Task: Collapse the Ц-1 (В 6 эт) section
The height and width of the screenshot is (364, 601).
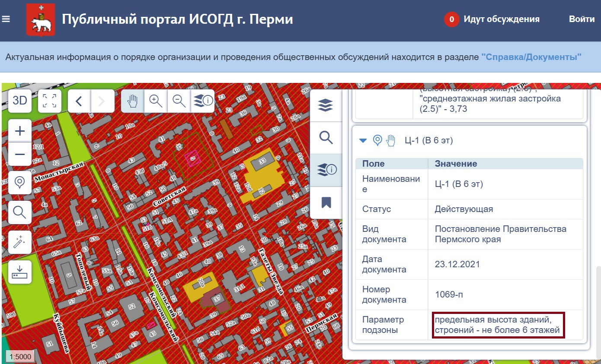Action: [x=363, y=140]
